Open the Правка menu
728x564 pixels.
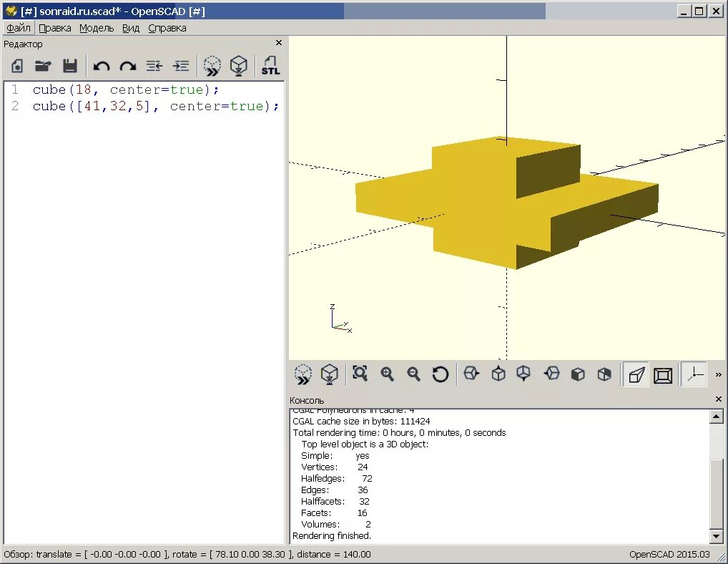55,28
